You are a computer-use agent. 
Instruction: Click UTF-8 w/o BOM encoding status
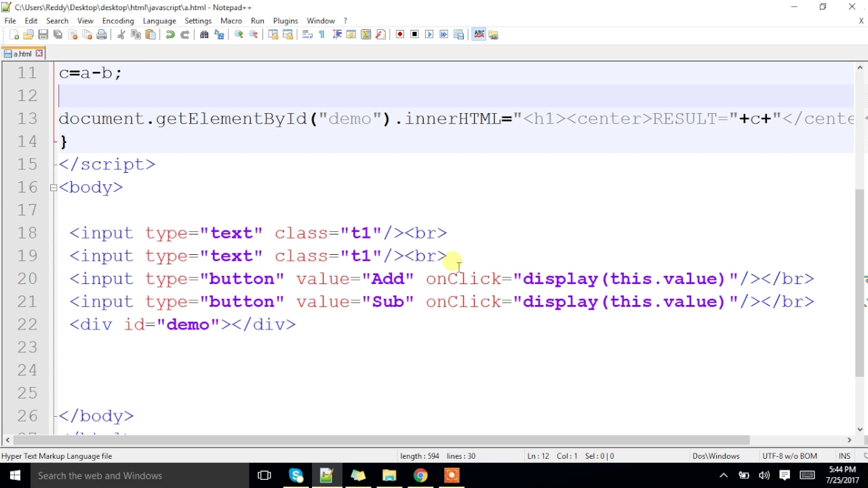click(789, 456)
